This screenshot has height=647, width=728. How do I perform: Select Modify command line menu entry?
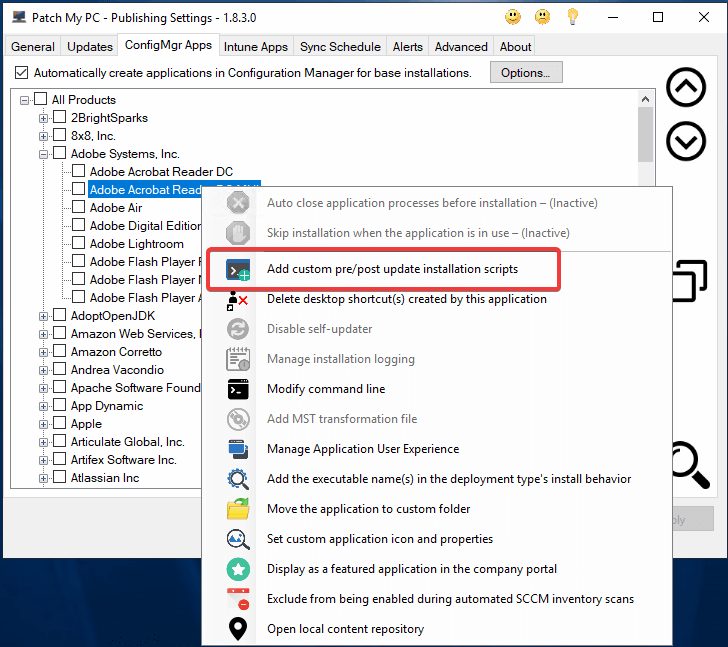tap(437, 389)
